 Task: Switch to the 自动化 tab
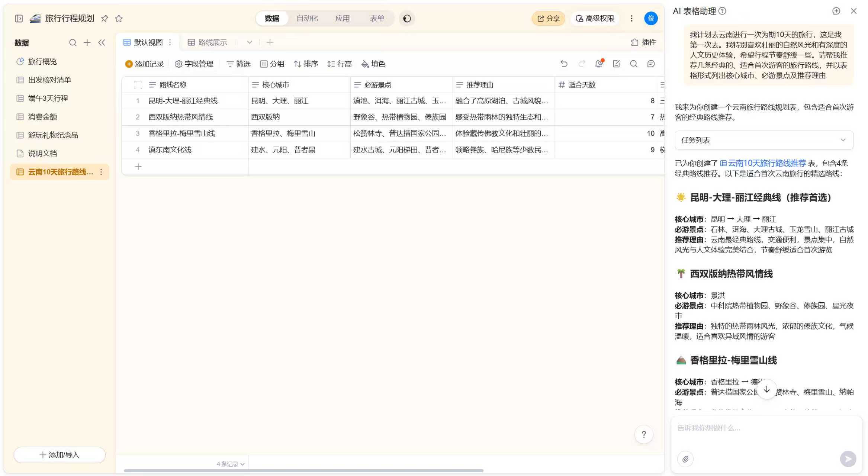[x=307, y=18]
